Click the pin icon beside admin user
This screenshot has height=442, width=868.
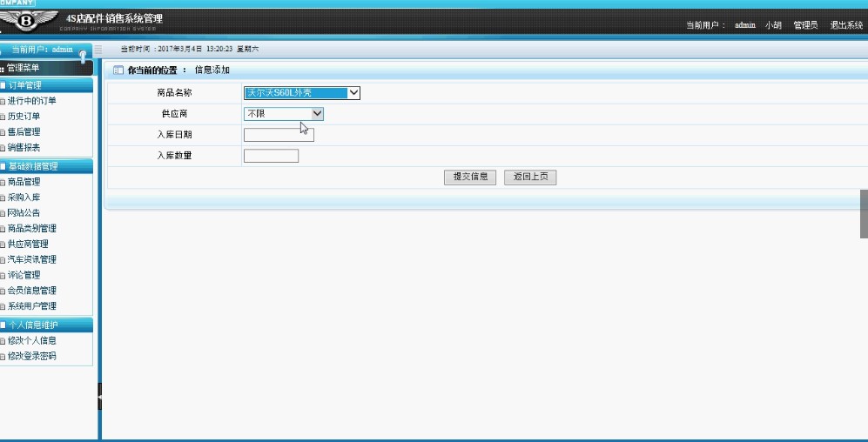pos(83,55)
